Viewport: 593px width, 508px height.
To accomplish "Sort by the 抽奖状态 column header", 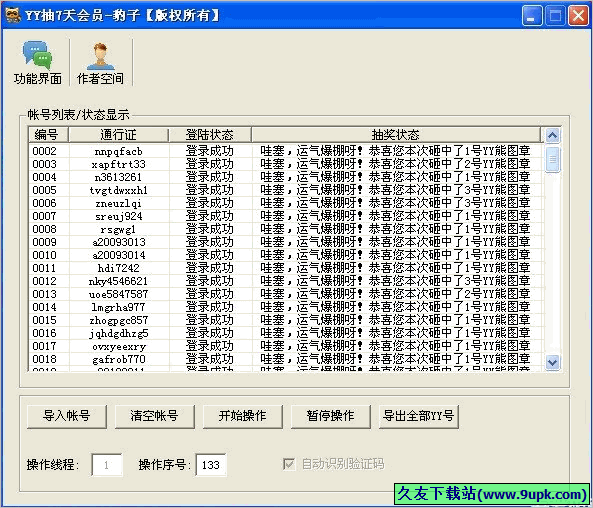I will 396,135.
